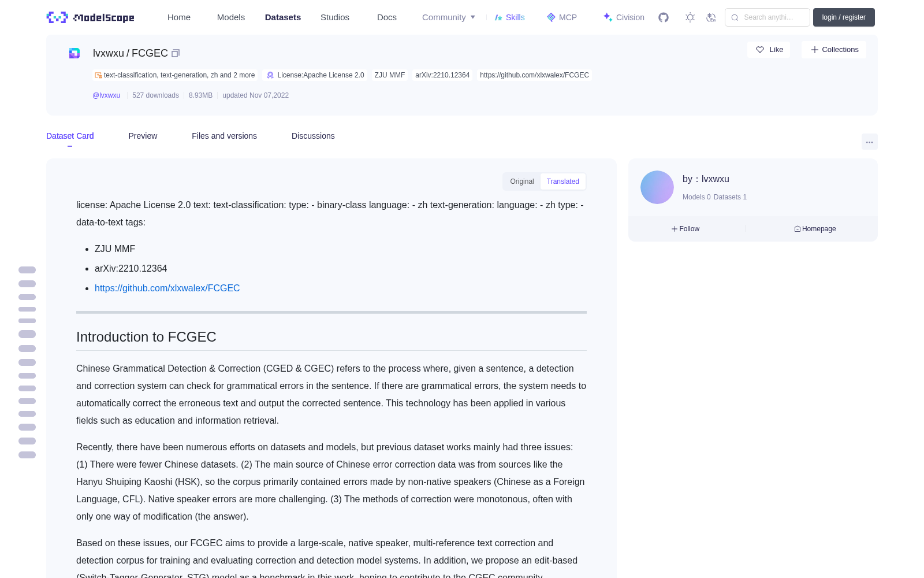This screenshot has width=924, height=578.
Task: Click the task tag icon beside text-classification
Action: click(x=98, y=75)
